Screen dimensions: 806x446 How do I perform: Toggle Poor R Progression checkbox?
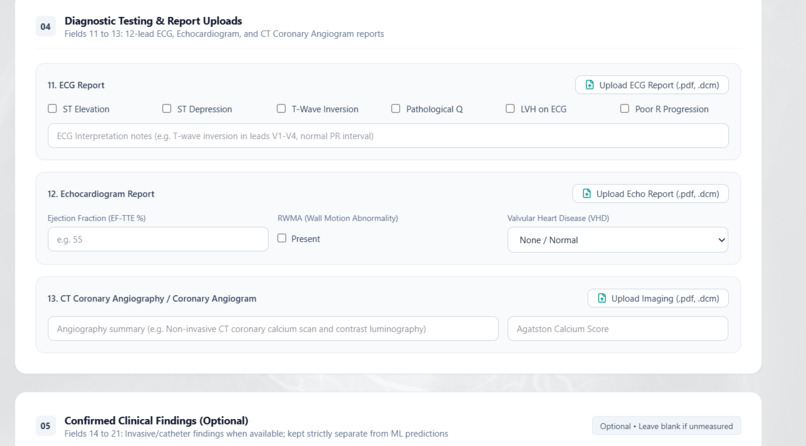pos(625,108)
